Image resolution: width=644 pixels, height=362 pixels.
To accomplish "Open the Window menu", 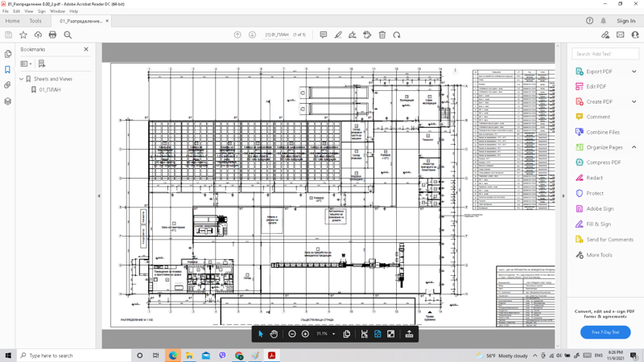I will pos(57,11).
